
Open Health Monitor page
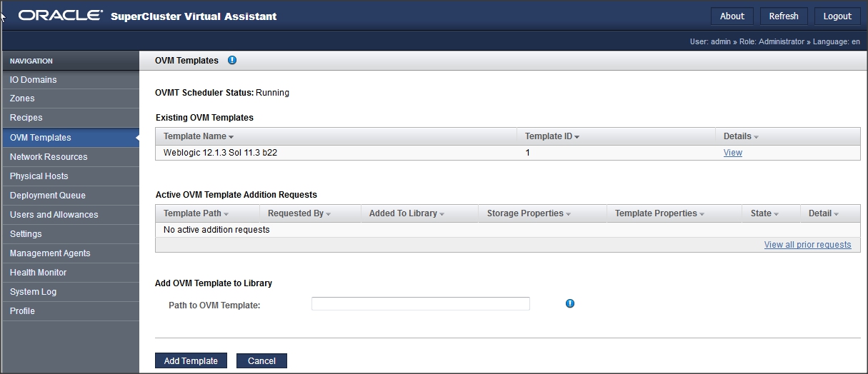click(70, 273)
